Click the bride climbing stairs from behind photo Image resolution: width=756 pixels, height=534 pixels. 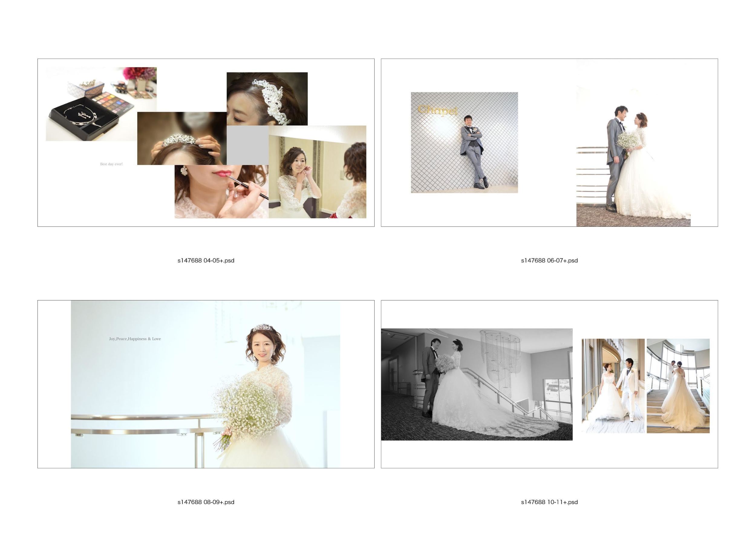click(678, 386)
